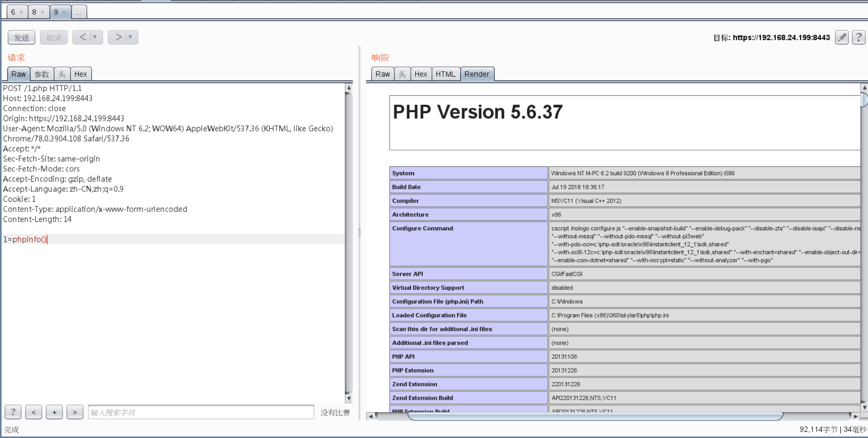
Task: Open the response 头 headers tab
Action: (402, 74)
